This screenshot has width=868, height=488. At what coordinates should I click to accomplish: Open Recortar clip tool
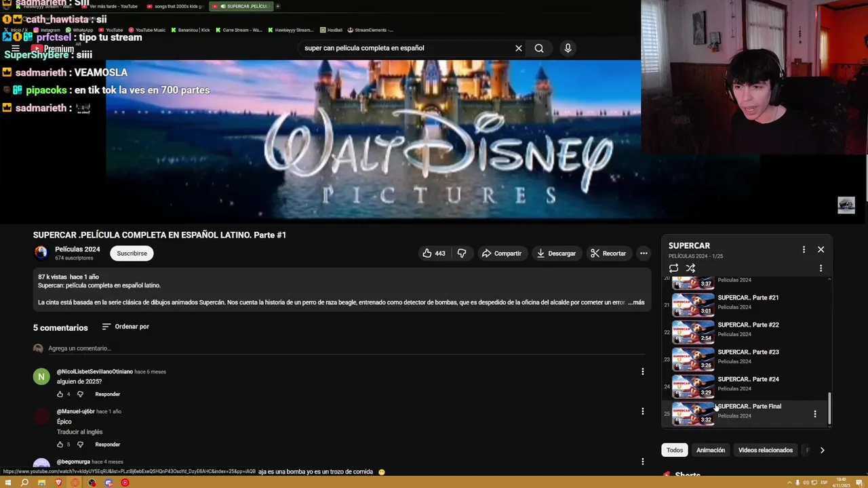click(x=608, y=253)
